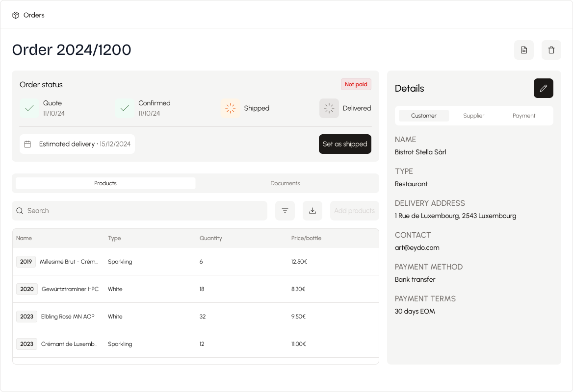The height and width of the screenshot is (392, 573).
Task: Select the Supplier tab in Details
Action: pos(473,116)
